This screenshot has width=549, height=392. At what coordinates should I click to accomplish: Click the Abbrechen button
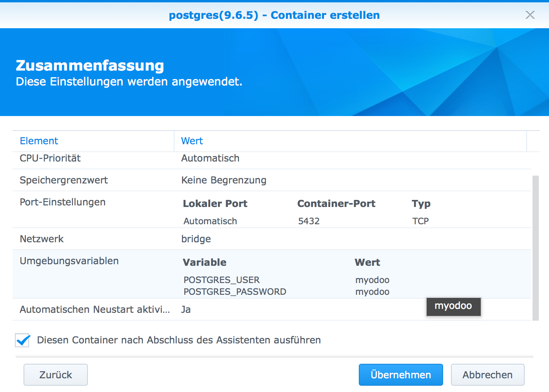pyautogui.click(x=487, y=374)
